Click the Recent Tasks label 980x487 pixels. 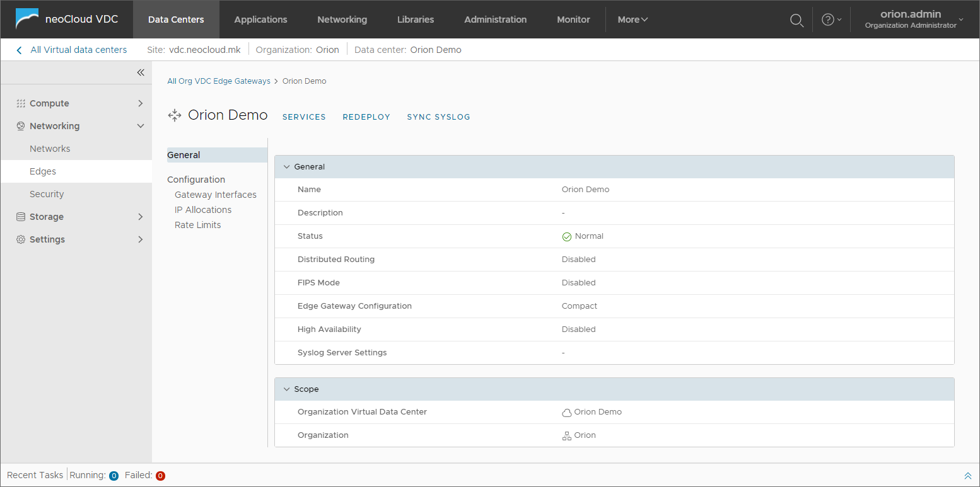[x=35, y=475]
